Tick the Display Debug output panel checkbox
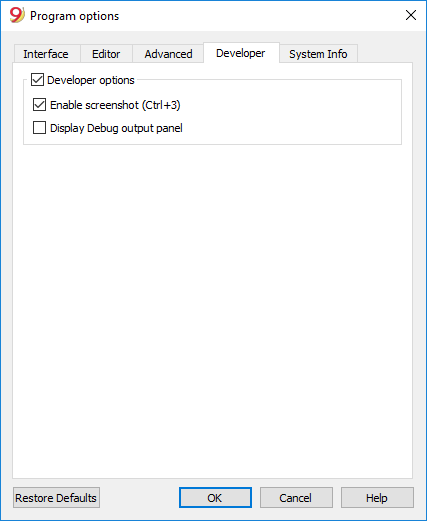Screen dimensions: 427x522 [x=39, y=128]
